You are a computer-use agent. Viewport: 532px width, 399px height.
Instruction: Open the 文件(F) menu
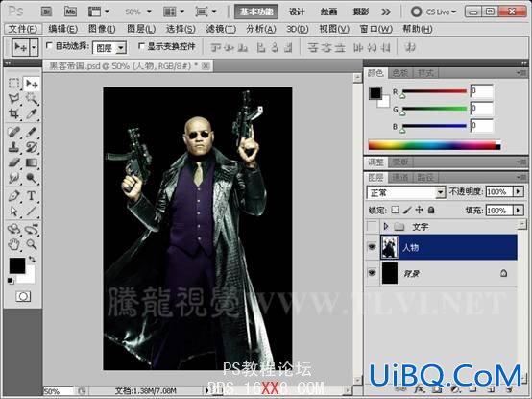point(23,29)
